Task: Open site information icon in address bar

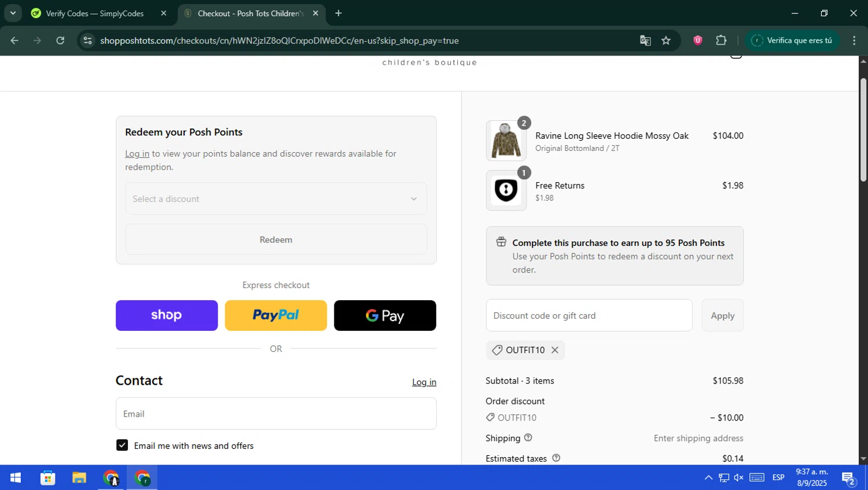Action: 88,40
